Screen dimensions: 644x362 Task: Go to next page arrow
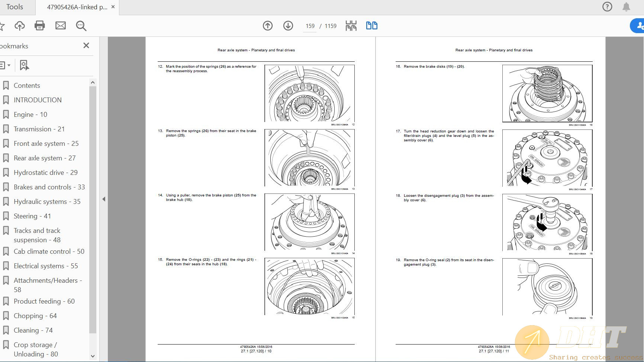[x=288, y=26]
